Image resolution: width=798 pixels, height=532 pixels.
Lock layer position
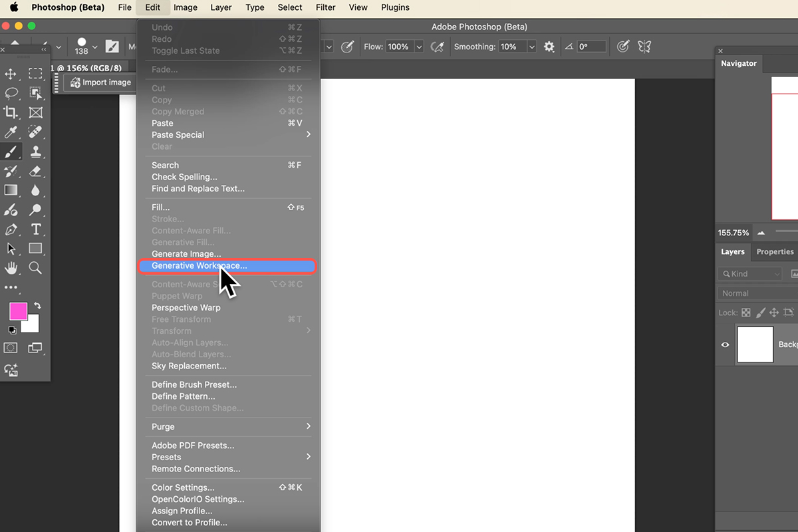pyautogui.click(x=774, y=312)
